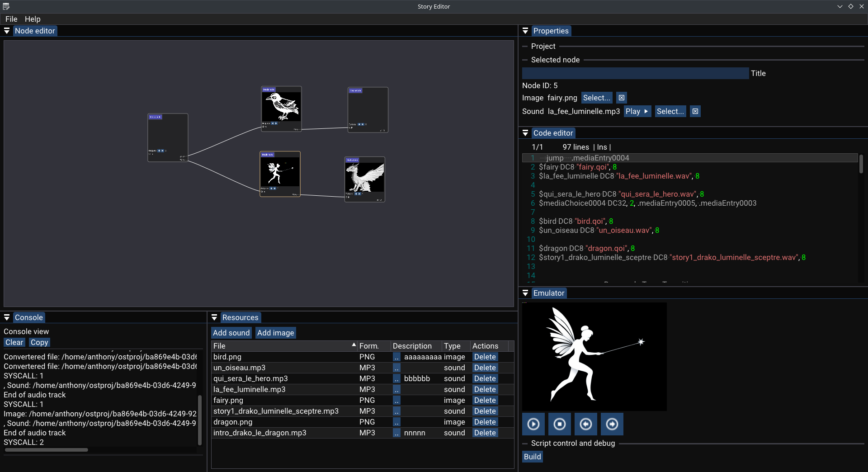This screenshot has height=472, width=868.
Task: Toggle Script control and debug section
Action: 572,443
